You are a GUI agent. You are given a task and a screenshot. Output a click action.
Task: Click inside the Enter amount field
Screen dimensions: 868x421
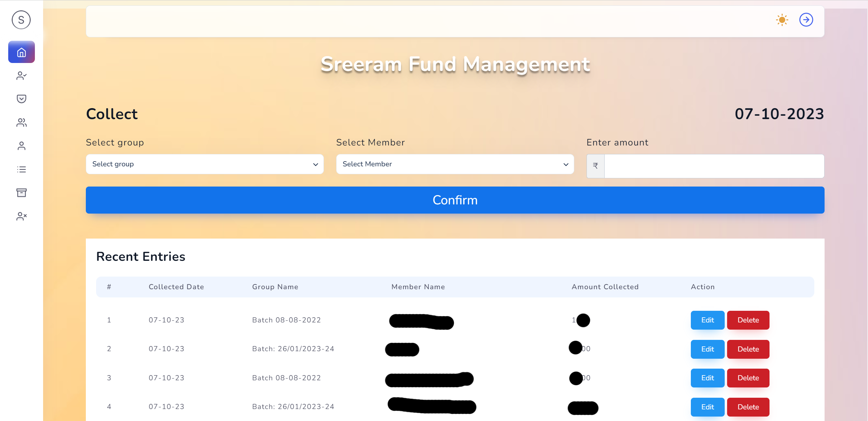[714, 166]
